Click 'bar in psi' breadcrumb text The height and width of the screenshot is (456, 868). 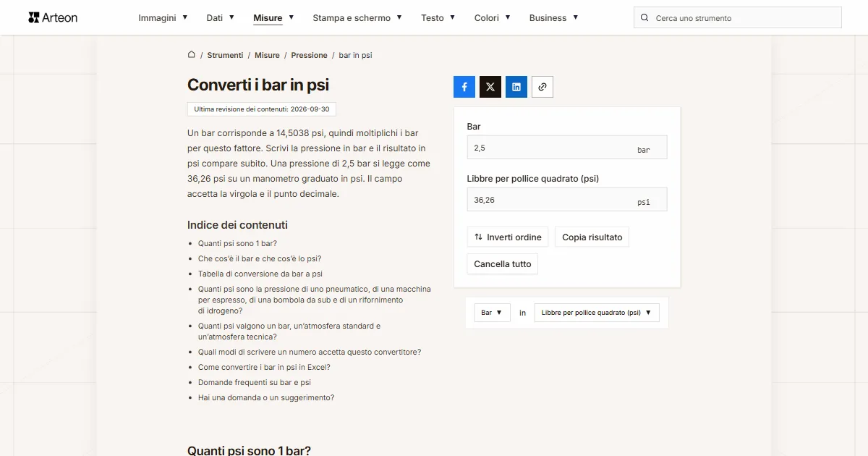pos(355,55)
